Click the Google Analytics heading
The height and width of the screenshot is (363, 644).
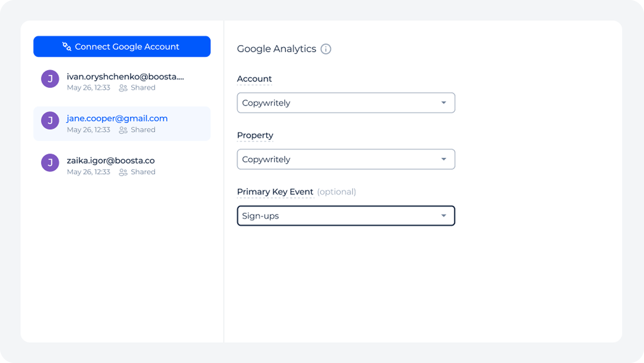point(276,49)
